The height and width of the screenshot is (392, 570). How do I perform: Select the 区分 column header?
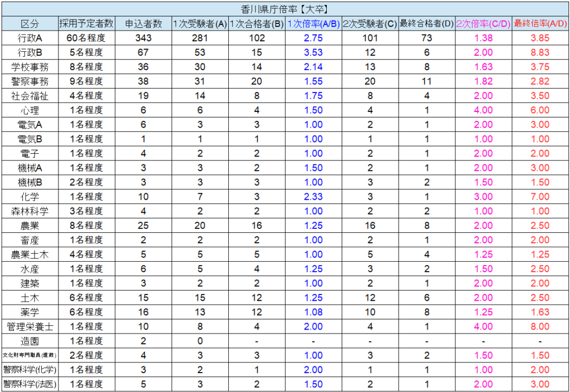coord(30,23)
